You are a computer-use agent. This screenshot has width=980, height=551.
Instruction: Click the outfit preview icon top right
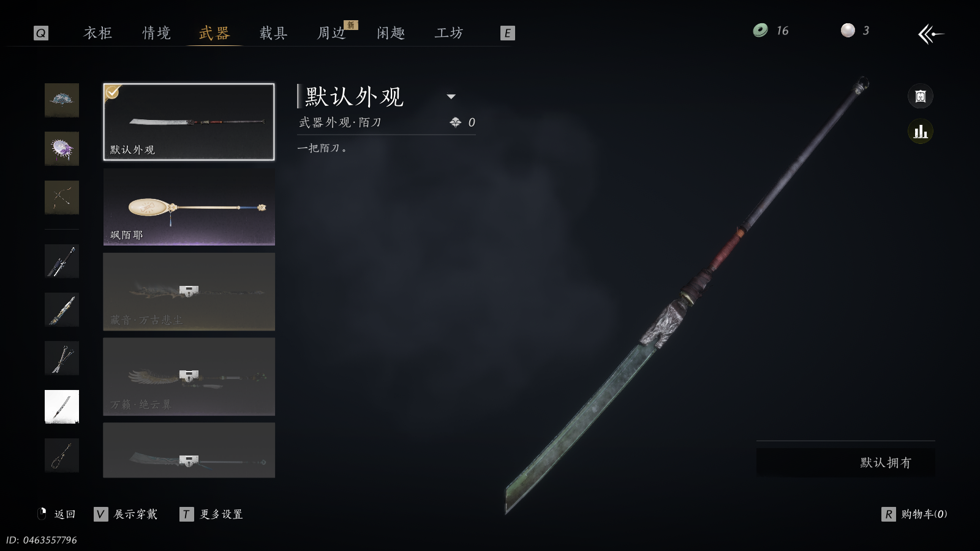920,96
